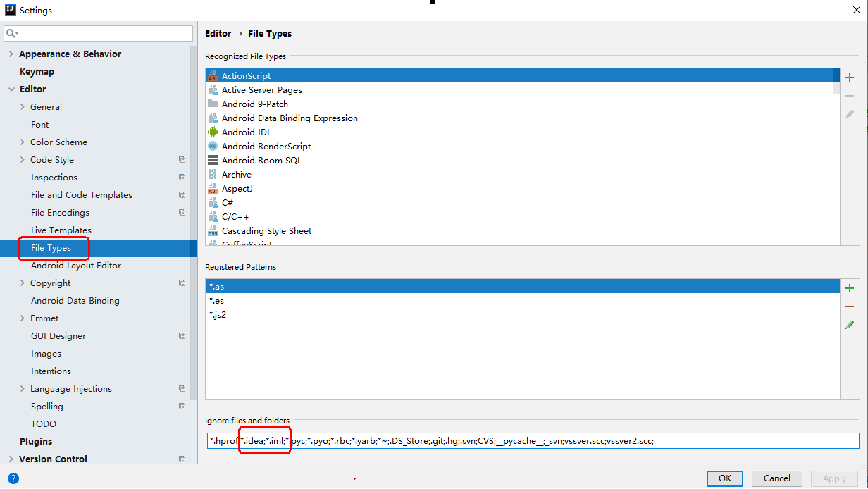This screenshot has width=868, height=489.
Task: Expand the Language Injections subsection
Action: click(x=23, y=389)
